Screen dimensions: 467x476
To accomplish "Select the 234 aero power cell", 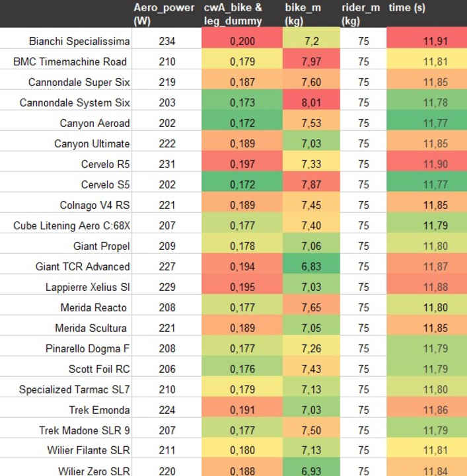I will tap(167, 41).
